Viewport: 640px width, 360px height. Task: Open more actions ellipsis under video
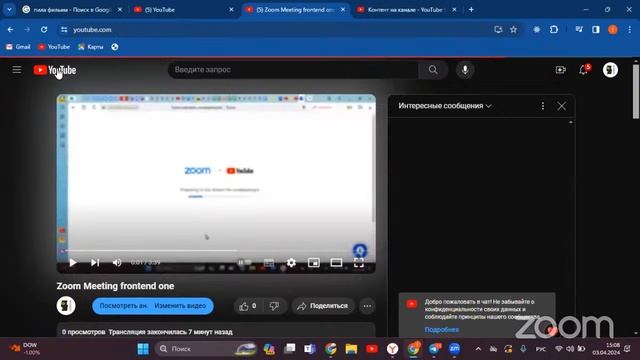pyautogui.click(x=367, y=306)
